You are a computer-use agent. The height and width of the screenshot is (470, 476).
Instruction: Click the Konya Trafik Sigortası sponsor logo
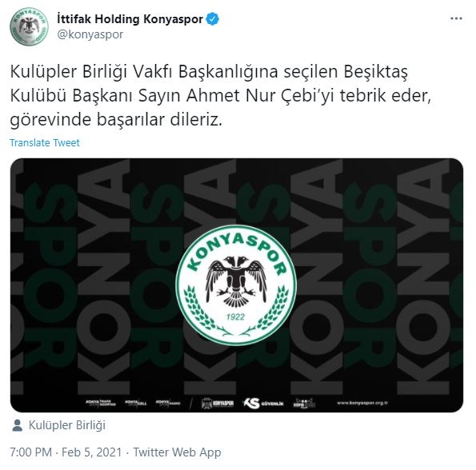pyautogui.click(x=101, y=403)
